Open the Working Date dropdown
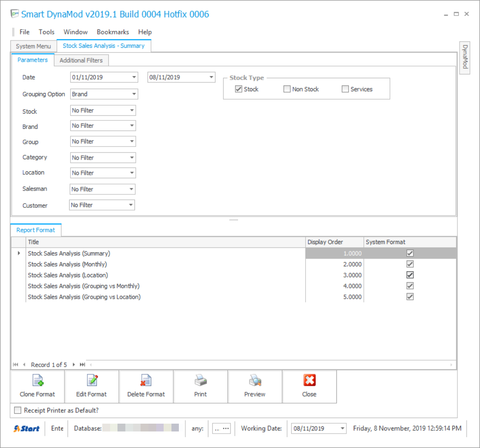Image resolution: width=480 pixels, height=448 pixels. [342, 428]
